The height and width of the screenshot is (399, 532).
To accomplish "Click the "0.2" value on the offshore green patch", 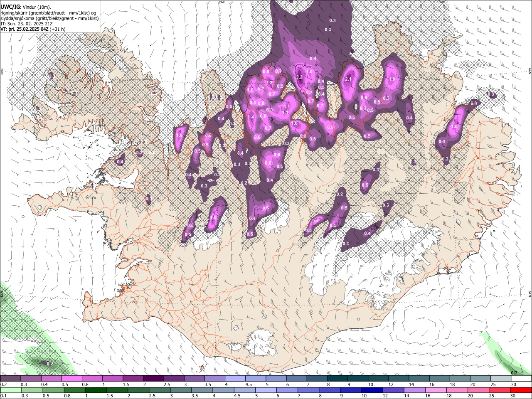I will 49,364.
